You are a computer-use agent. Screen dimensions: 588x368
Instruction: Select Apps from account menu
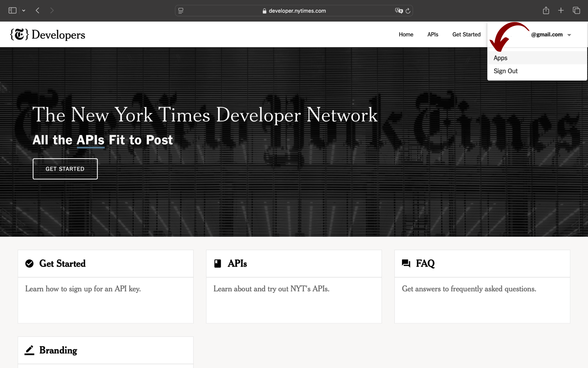coord(537,58)
